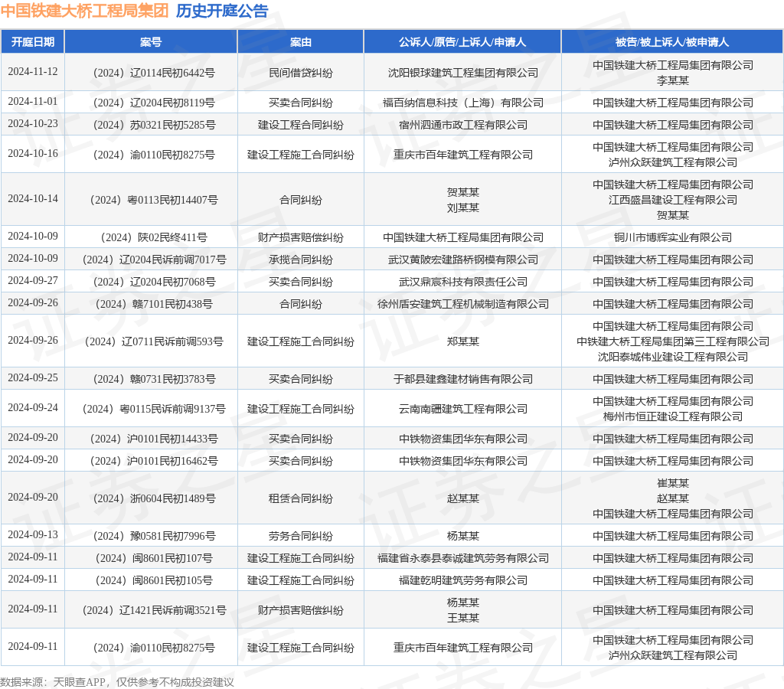The image size is (784, 689).
Task: Click plaintiff 福百纳信息科技(上海)有限公司
Action: point(463,103)
